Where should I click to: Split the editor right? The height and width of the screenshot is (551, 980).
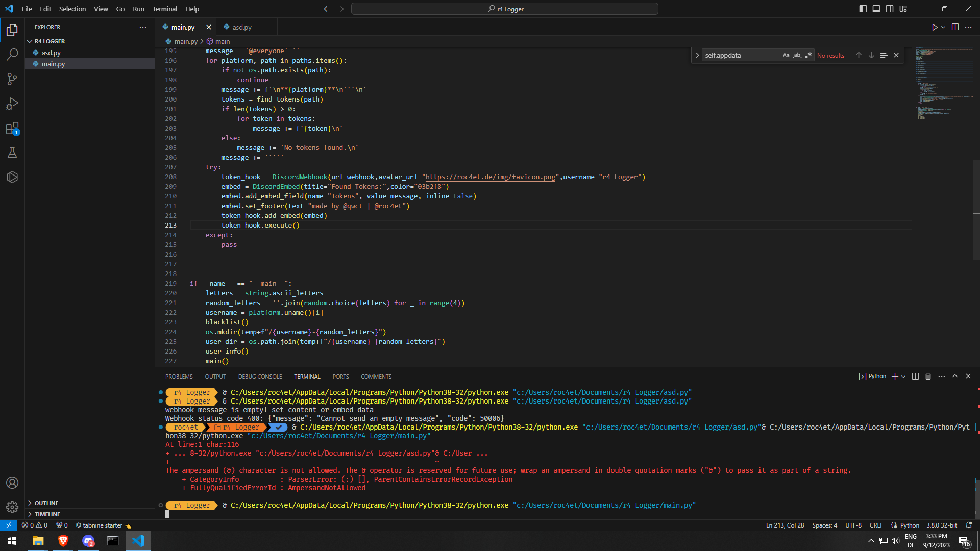tap(955, 27)
